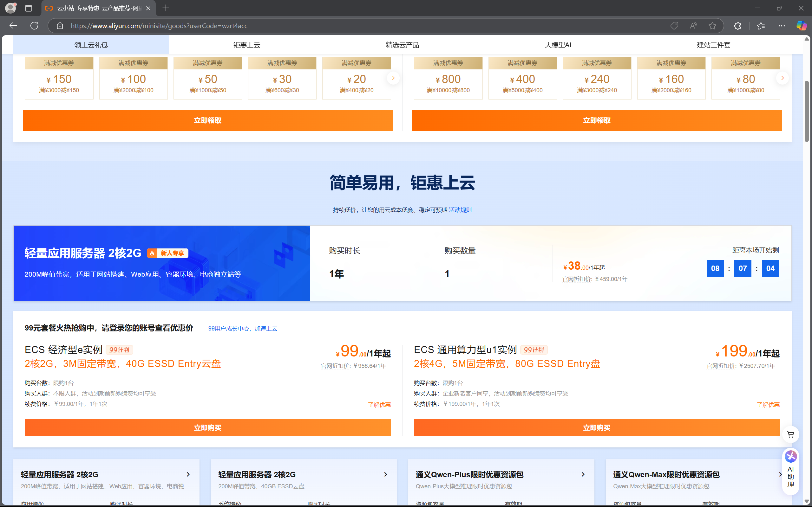The width and height of the screenshot is (812, 507).
Task: Expand more coupons with the left carousel arrow
Action: coord(393,78)
